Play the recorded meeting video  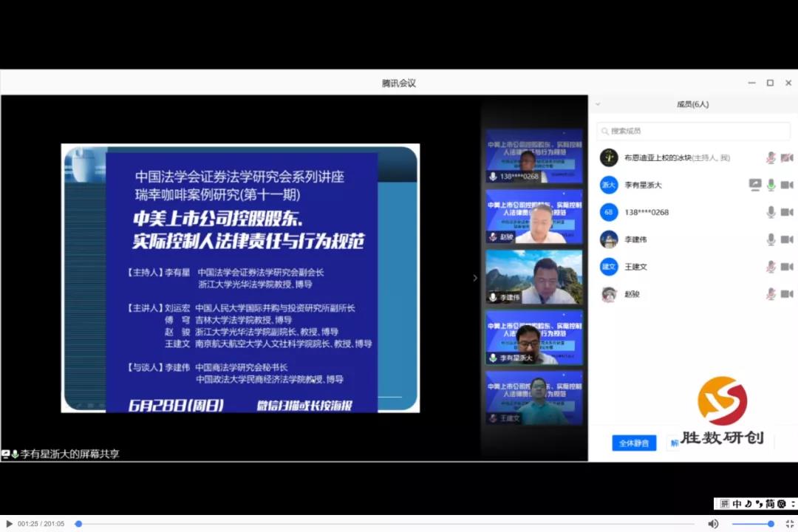point(9,523)
